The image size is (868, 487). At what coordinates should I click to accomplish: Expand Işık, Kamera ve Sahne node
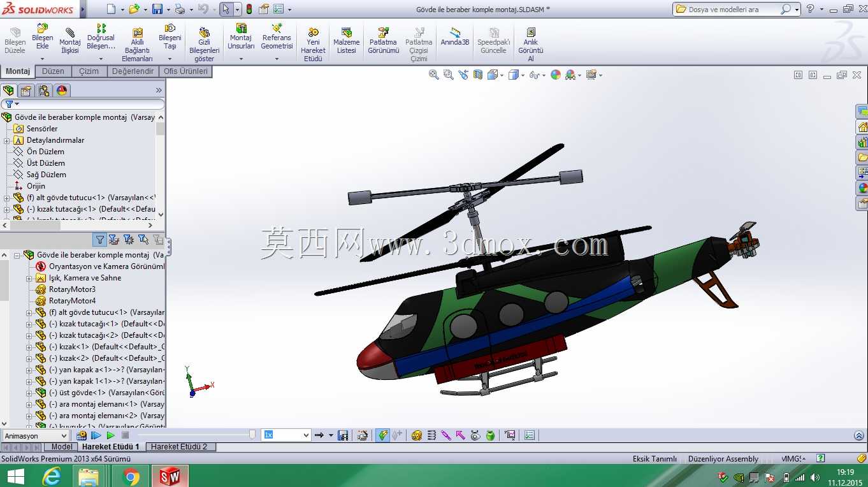(29, 278)
